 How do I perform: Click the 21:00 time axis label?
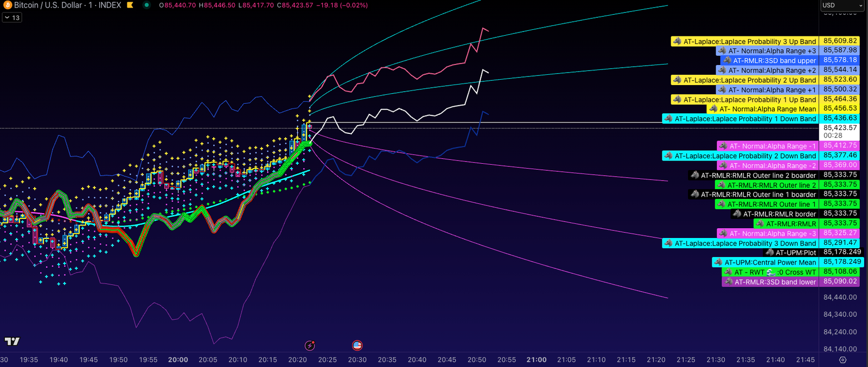[x=537, y=360]
